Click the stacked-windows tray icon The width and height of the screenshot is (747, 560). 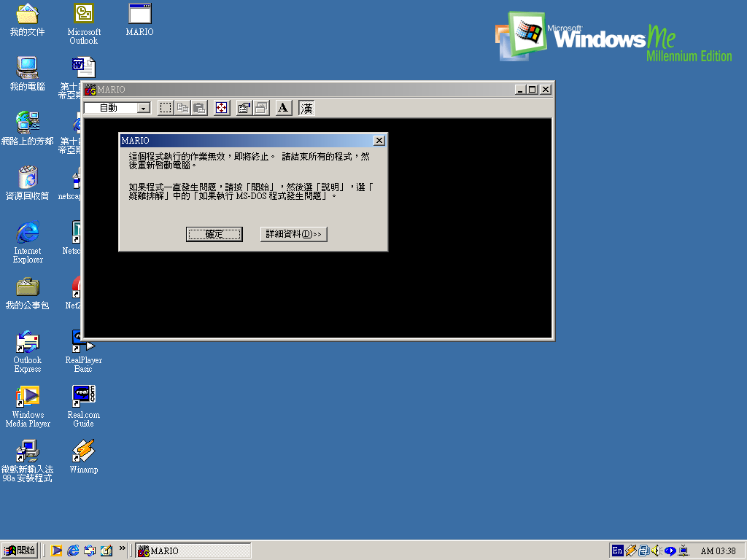644,551
